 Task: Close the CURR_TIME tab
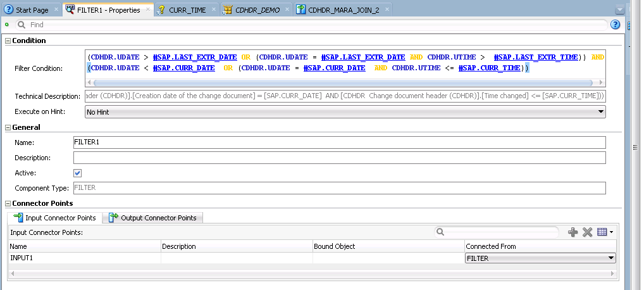[x=214, y=9]
